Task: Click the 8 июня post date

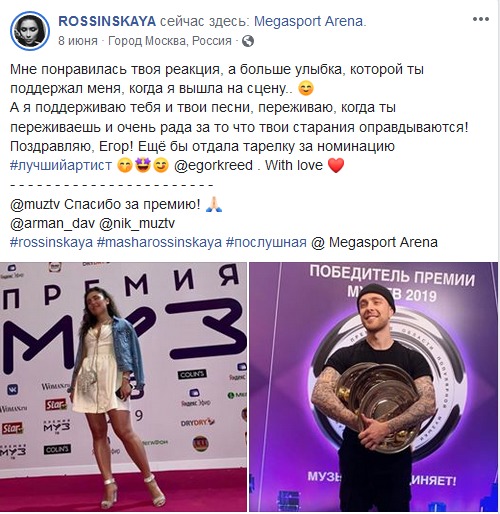Action: coord(78,41)
